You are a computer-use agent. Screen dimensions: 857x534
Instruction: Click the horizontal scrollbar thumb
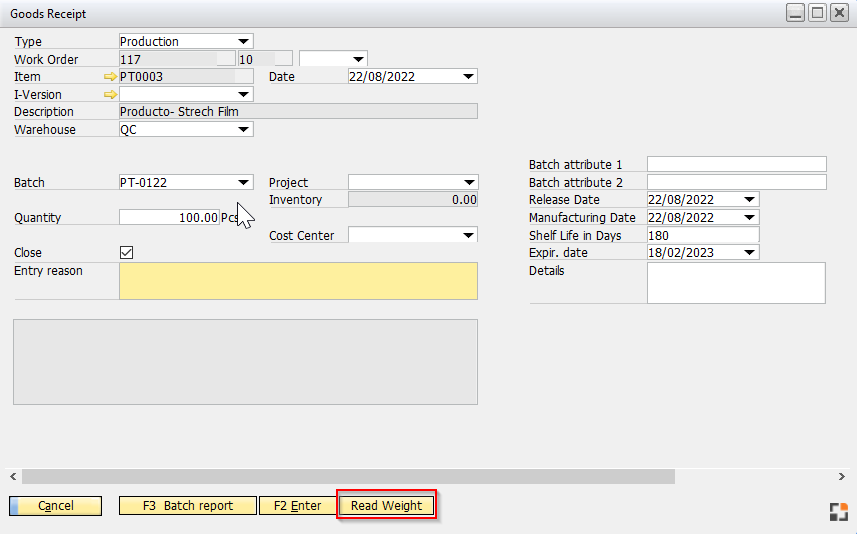click(348, 477)
